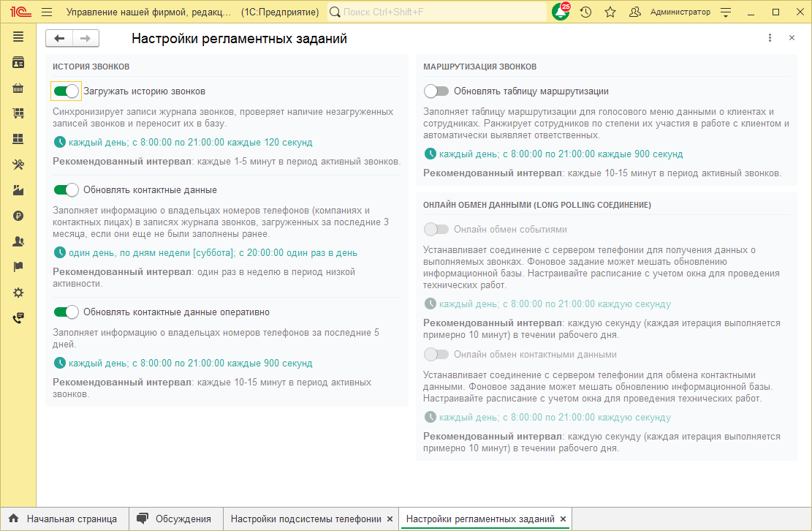812x531 pixels.
Task: Open the history clock icon in title bar
Action: 585,12
